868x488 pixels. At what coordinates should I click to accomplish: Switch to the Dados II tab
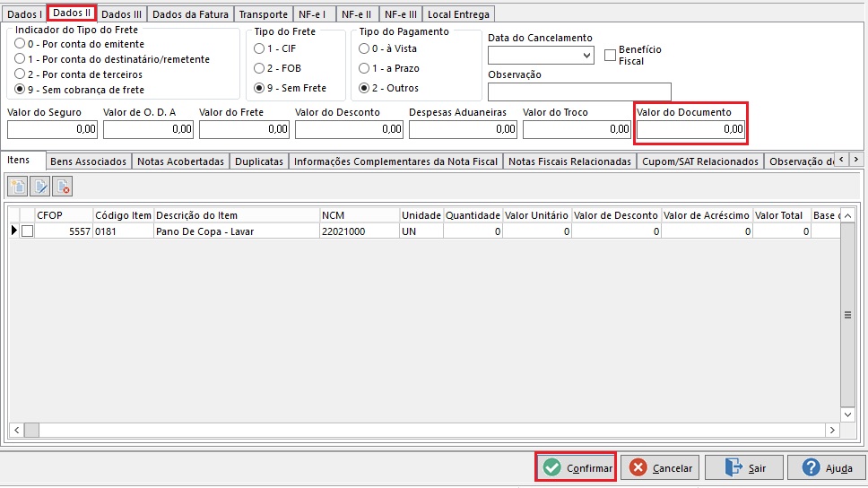[72, 13]
